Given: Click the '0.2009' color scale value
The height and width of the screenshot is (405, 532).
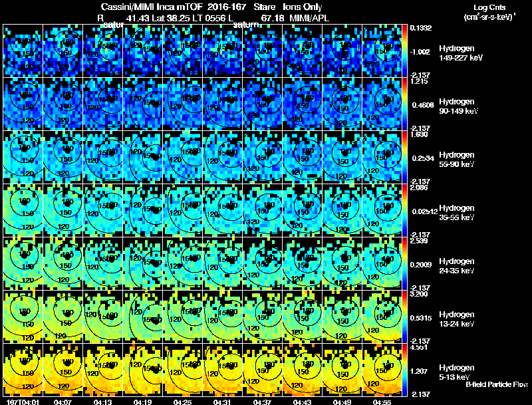Looking at the screenshot, I should [x=421, y=265].
